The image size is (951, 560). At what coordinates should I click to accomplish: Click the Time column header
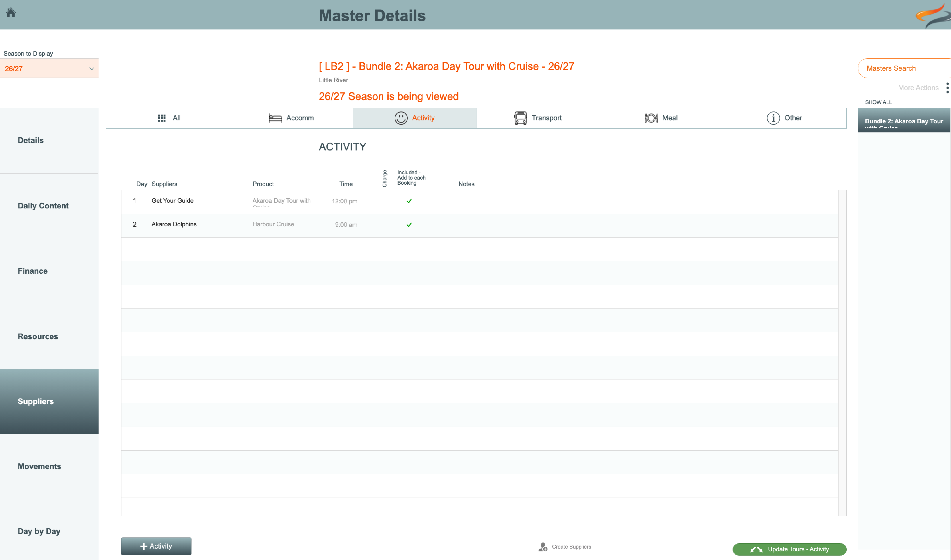(346, 184)
